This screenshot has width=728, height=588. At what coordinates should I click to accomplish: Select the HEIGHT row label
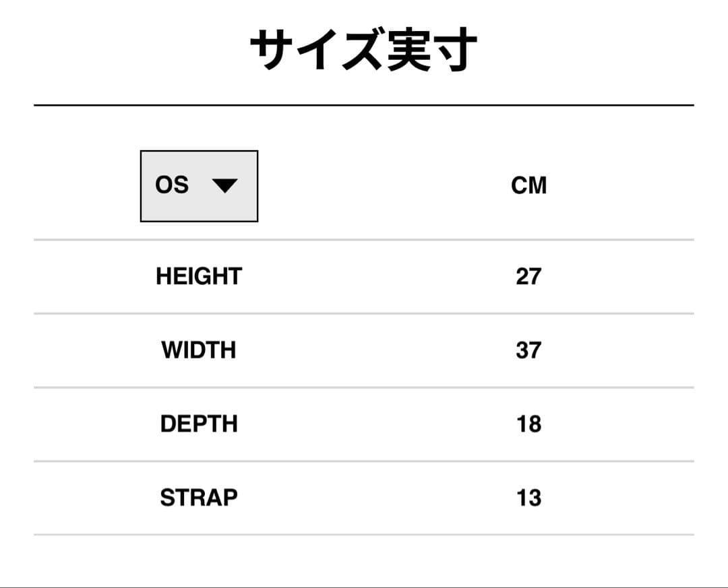click(x=198, y=275)
